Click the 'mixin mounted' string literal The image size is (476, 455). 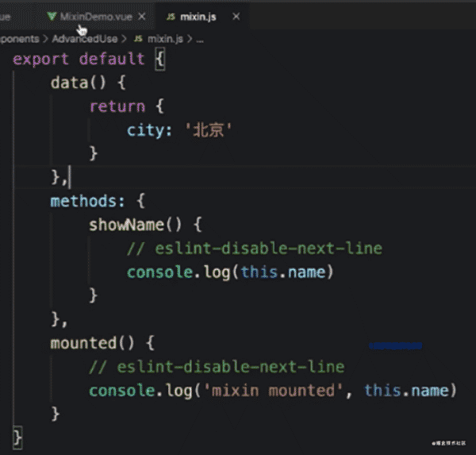[x=282, y=391]
